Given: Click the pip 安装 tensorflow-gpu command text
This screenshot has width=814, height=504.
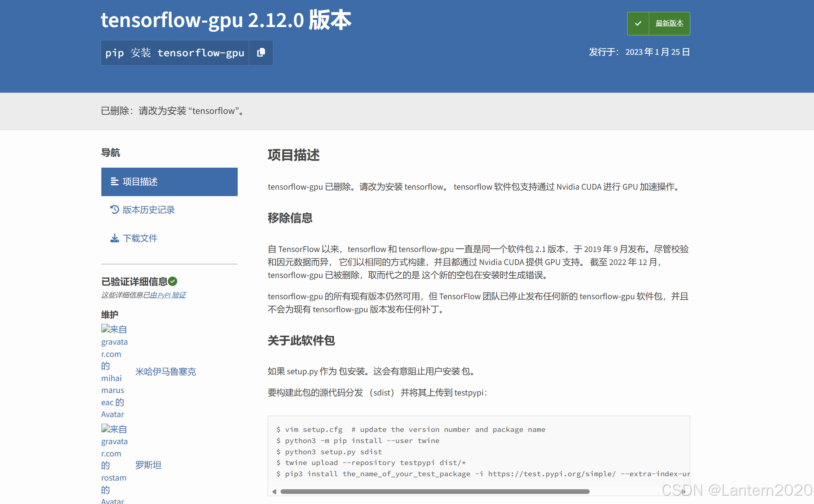Looking at the screenshot, I should [175, 53].
